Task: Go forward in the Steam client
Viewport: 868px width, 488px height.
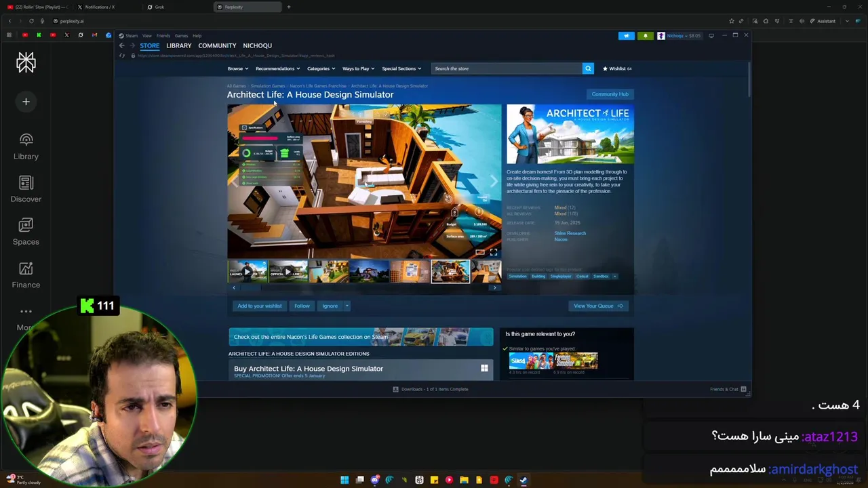Action: [x=132, y=45]
